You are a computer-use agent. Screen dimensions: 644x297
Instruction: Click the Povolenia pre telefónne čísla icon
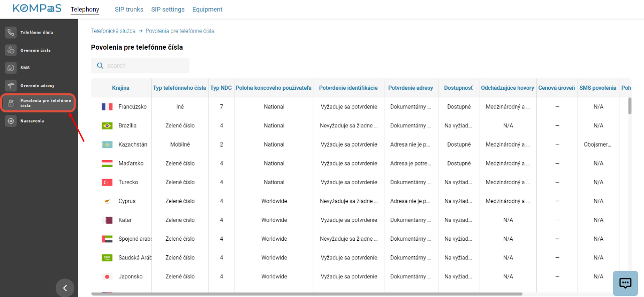coord(11,103)
